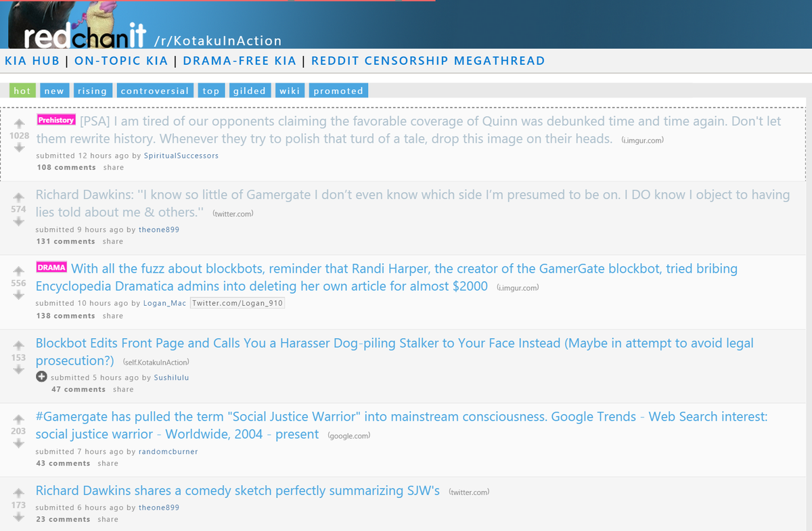The image size is (812, 531).
Task: Open the Randi Harper blockbot post title
Action: pos(386,277)
